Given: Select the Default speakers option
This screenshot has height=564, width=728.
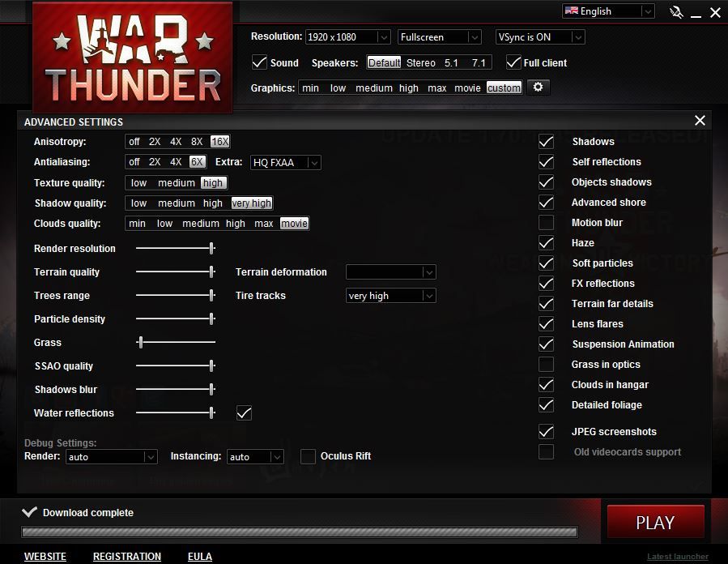Looking at the screenshot, I should tap(384, 62).
